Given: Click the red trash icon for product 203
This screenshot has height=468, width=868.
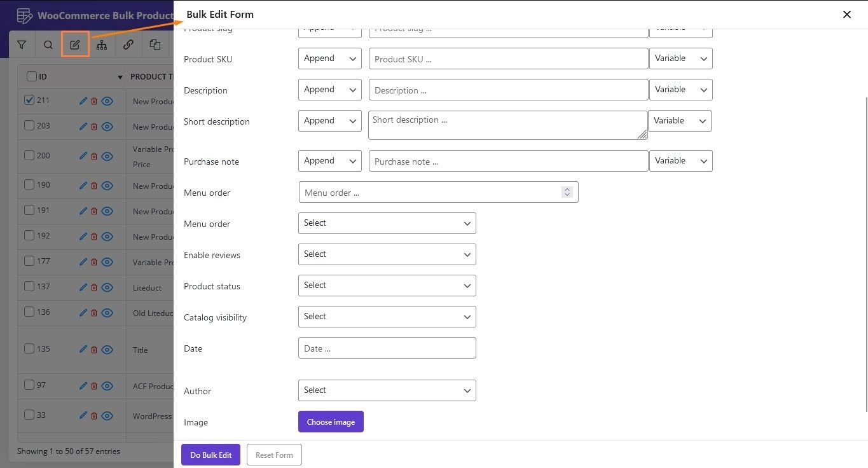Looking at the screenshot, I should point(94,127).
